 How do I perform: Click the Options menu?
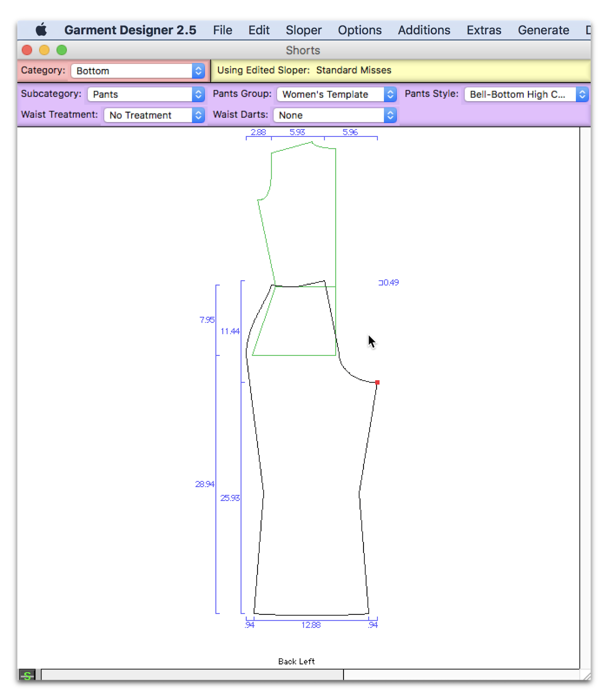coord(360,30)
